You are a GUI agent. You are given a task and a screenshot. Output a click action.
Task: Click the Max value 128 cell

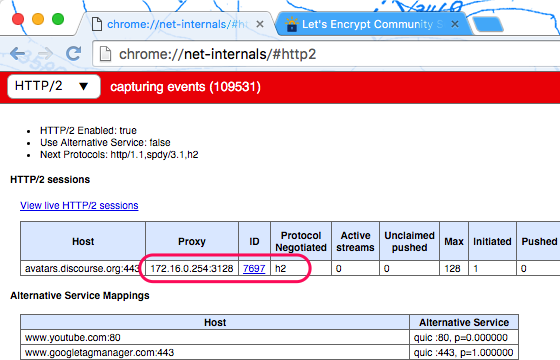(x=454, y=268)
